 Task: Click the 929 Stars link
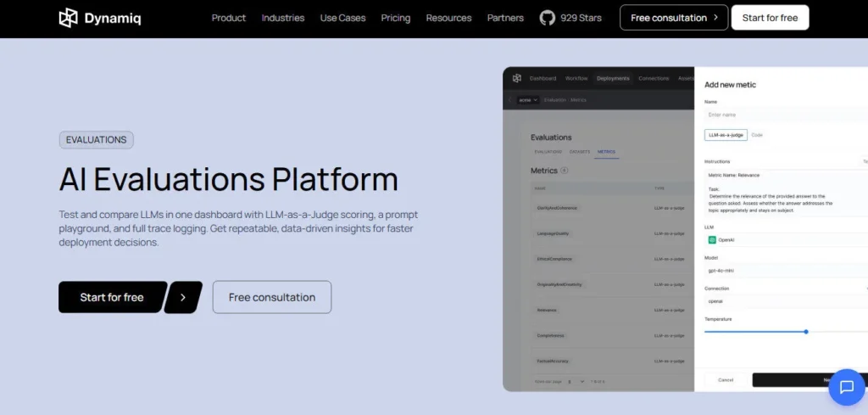(581, 18)
